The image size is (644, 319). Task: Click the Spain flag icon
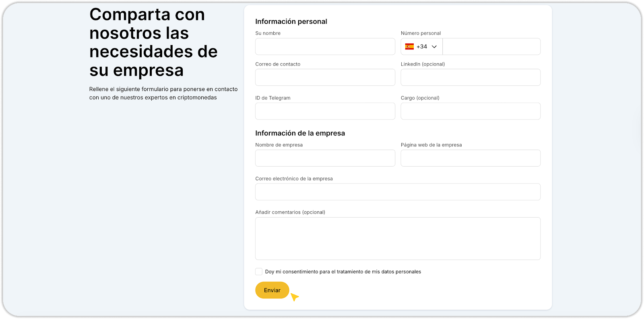[409, 47]
